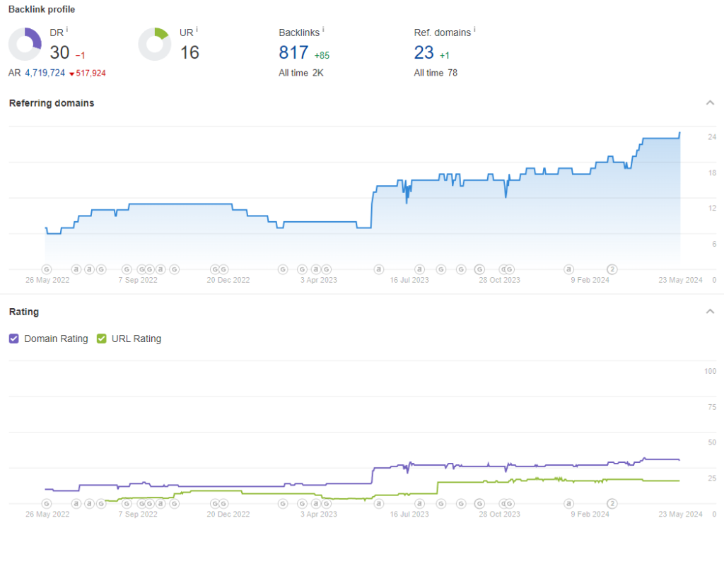Click the 75 y-axis label in Rating chart
The image size is (724, 588).
tap(712, 407)
